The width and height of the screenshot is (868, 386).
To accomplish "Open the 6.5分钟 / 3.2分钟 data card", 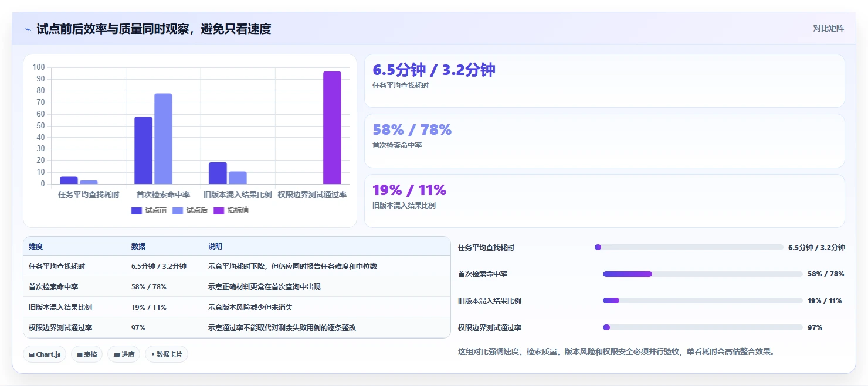I will (x=605, y=81).
